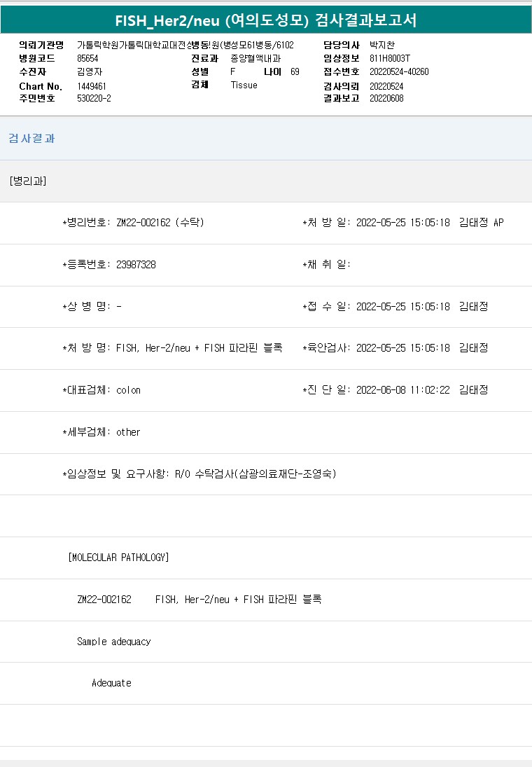The height and width of the screenshot is (767, 532).
Task: Click the Adequate result text
Action: pos(111,683)
